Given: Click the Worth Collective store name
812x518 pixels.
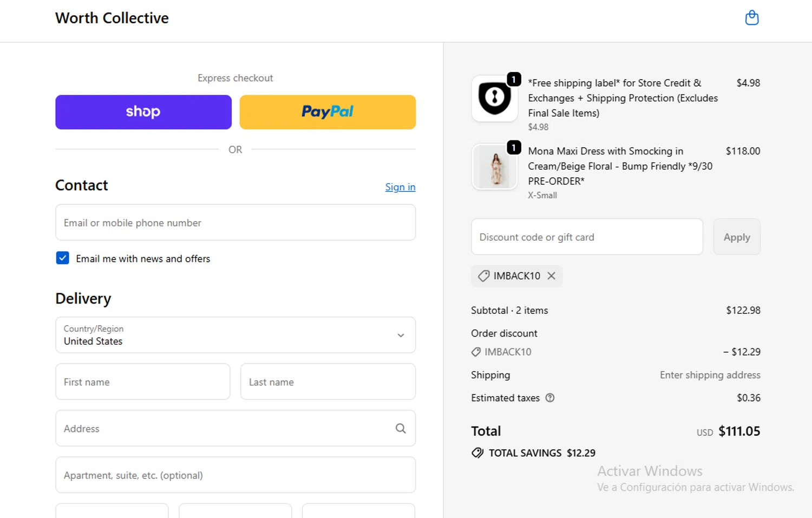Looking at the screenshot, I should point(112,18).
